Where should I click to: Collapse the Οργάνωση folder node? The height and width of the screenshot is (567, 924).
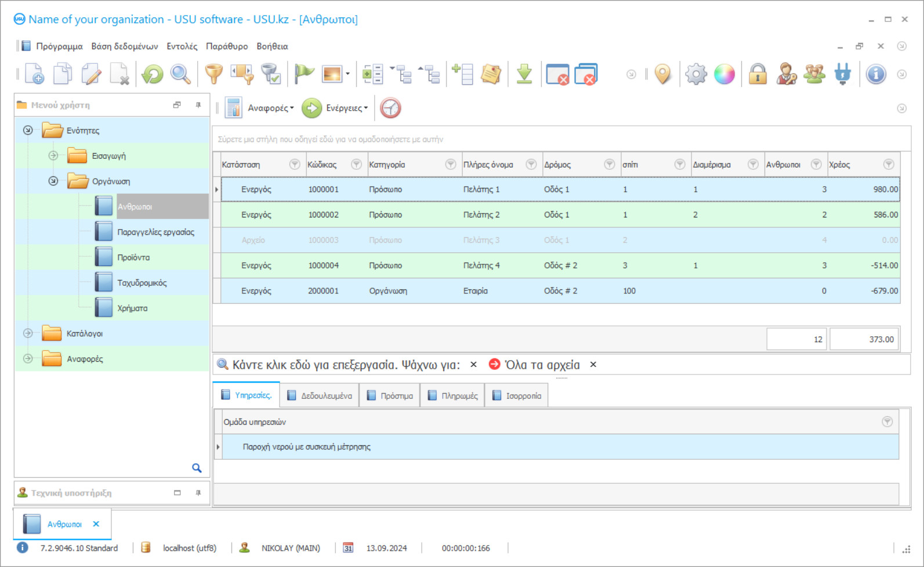(x=53, y=181)
